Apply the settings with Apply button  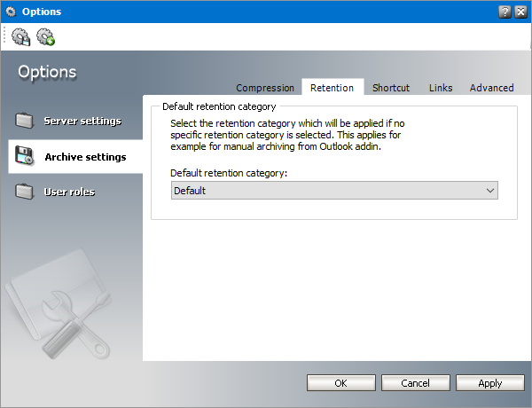489,383
